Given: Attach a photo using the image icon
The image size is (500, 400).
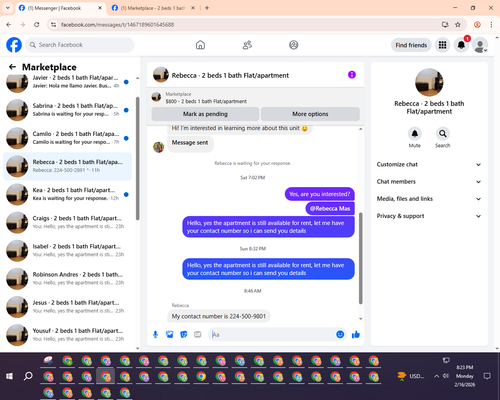Looking at the screenshot, I should [x=170, y=334].
